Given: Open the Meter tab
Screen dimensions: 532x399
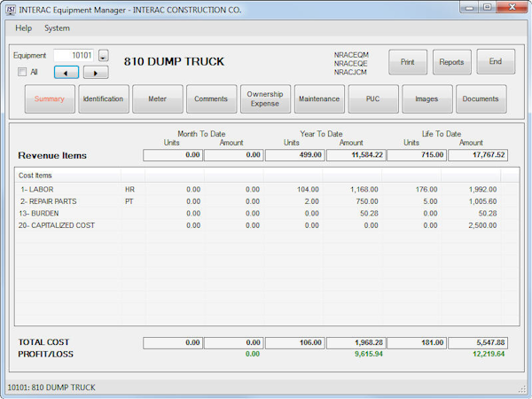Looking at the screenshot, I should 157,99.
